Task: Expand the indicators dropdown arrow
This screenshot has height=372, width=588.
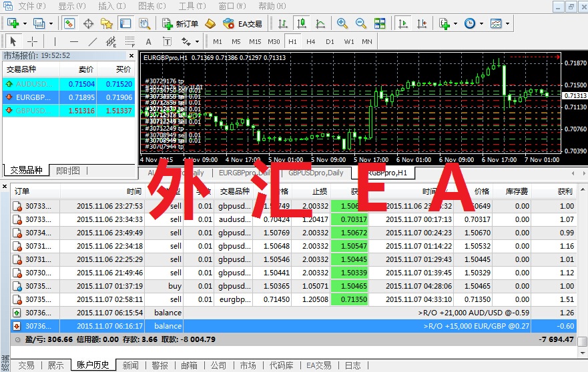Action: coord(455,23)
